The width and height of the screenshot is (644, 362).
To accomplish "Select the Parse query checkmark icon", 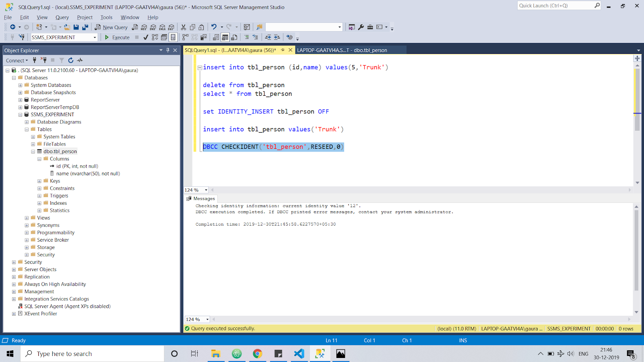I will [145, 37].
